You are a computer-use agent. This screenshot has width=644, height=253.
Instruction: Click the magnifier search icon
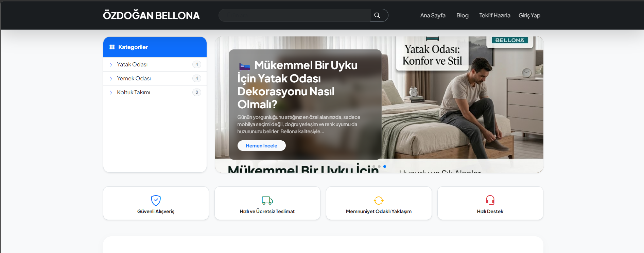(x=377, y=15)
